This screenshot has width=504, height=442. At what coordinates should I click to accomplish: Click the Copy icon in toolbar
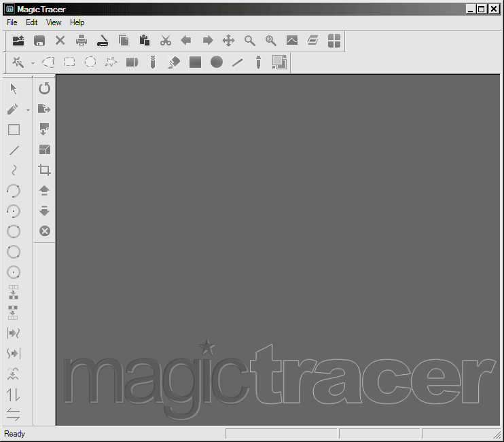coord(124,41)
